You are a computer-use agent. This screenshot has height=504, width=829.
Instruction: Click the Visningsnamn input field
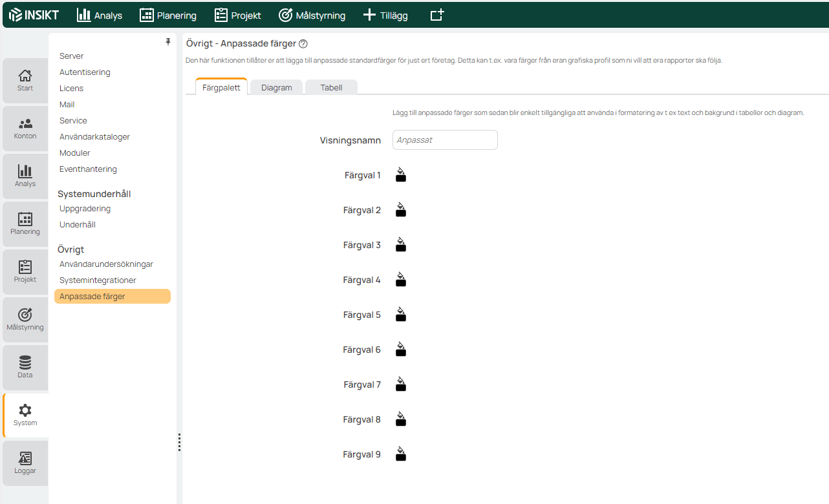pos(445,140)
